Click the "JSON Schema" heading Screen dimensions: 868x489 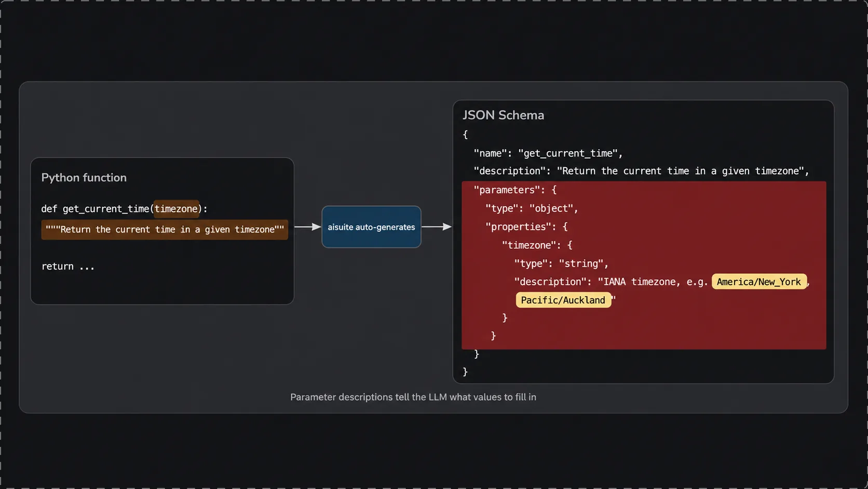[x=503, y=115]
